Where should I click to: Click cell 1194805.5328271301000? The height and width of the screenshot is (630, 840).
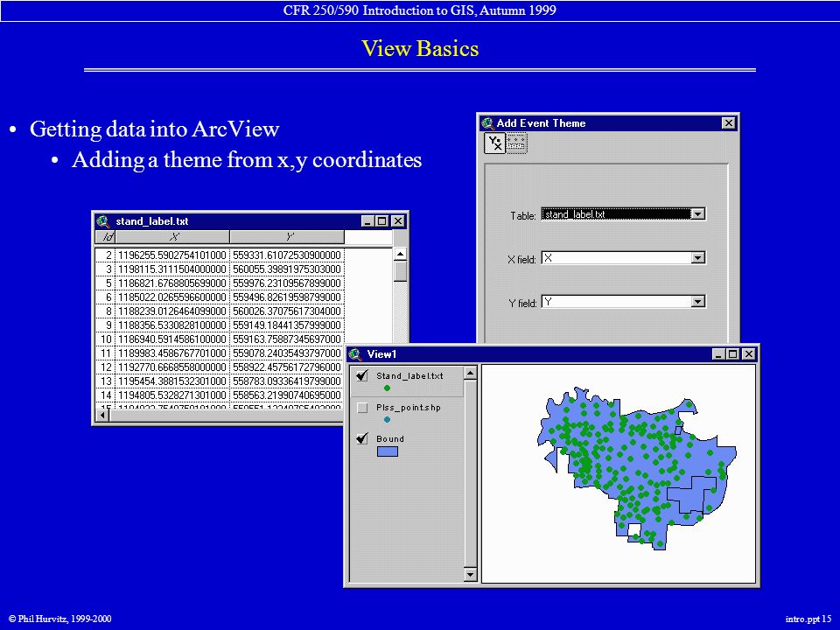172,395
